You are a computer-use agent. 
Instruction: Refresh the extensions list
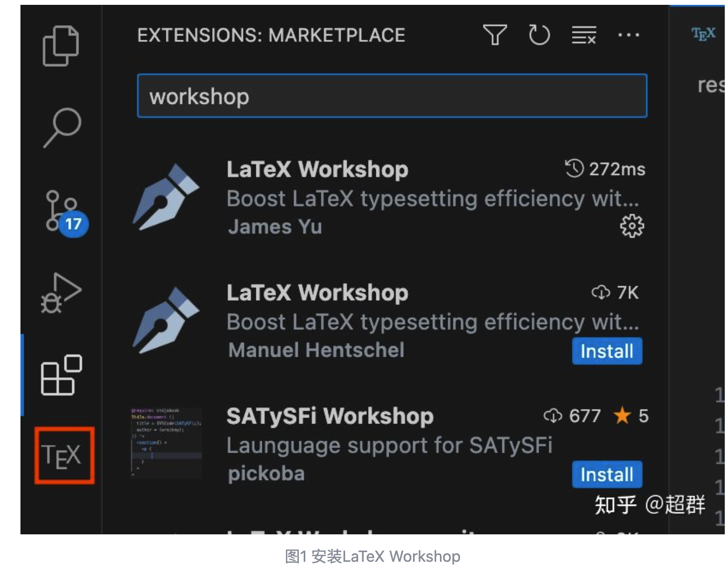pyautogui.click(x=539, y=35)
